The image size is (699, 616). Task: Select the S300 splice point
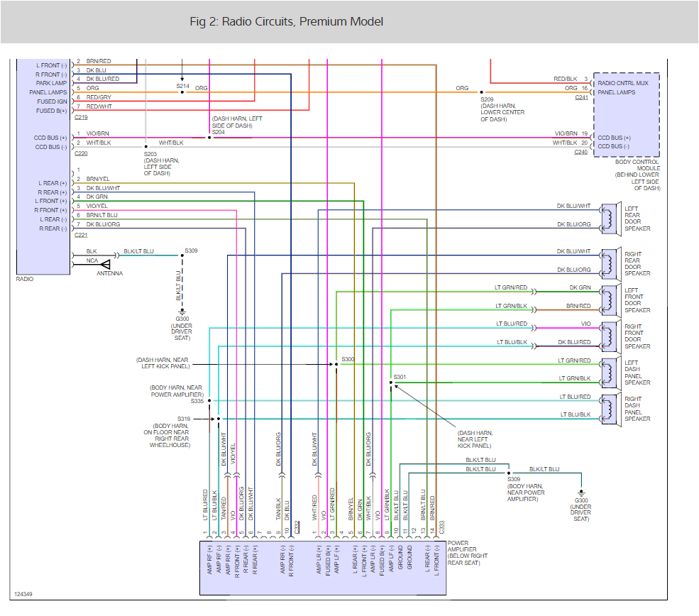pos(336,365)
